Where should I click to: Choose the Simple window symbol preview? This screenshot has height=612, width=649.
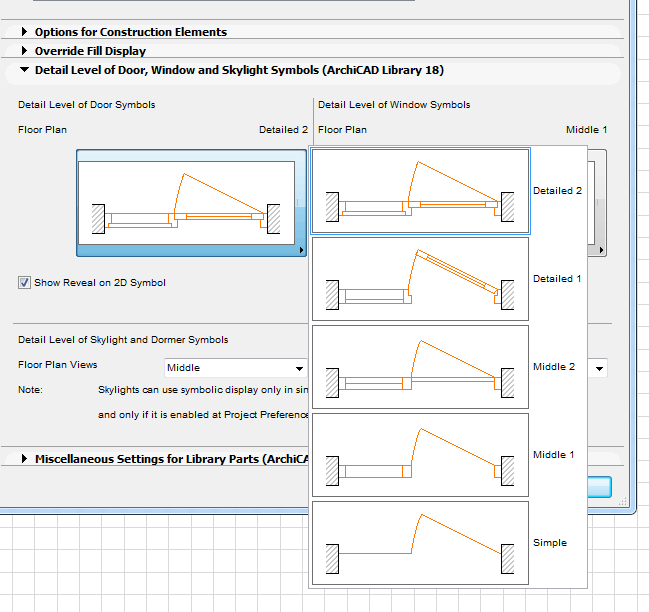click(x=420, y=543)
